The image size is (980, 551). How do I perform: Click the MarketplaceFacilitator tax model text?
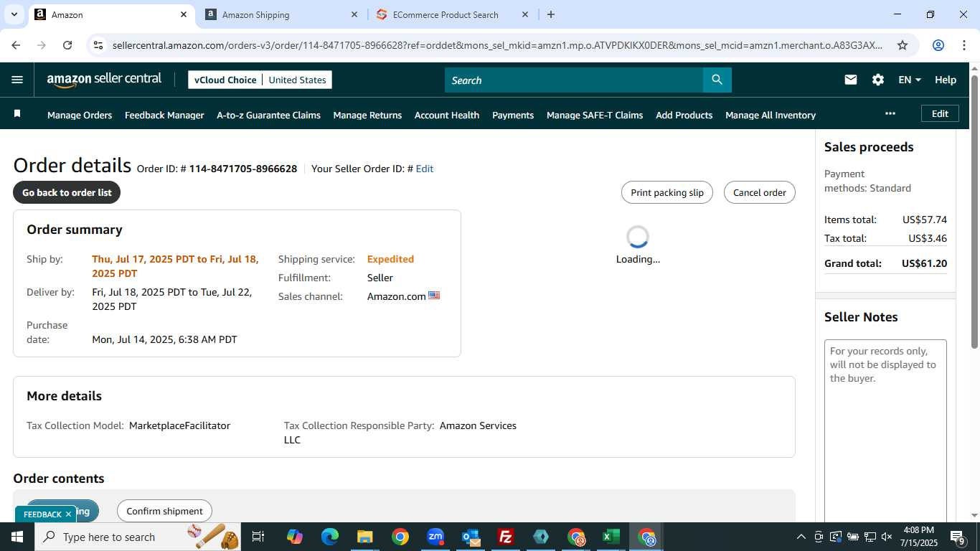click(x=179, y=425)
